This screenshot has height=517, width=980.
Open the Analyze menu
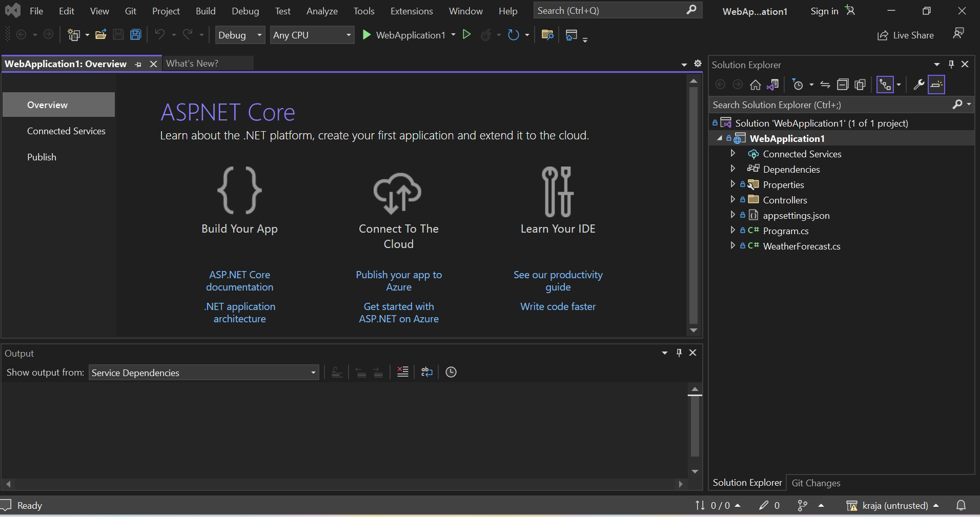pyautogui.click(x=322, y=11)
